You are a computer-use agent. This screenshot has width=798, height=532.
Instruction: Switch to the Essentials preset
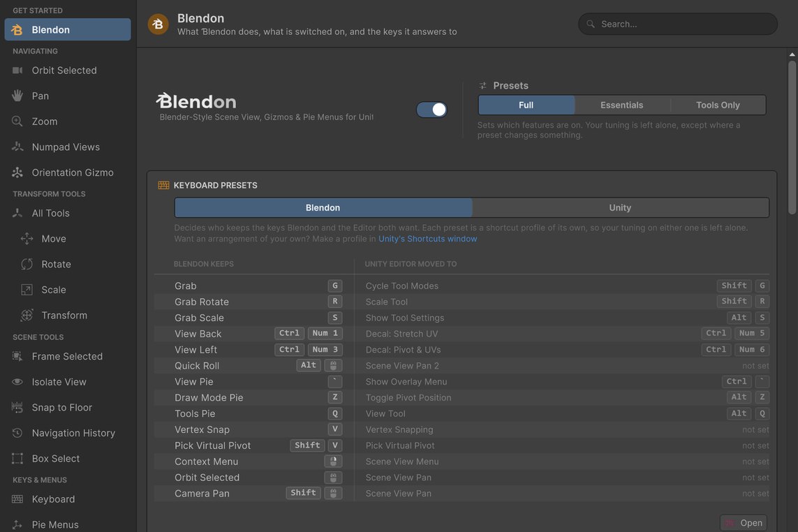pos(622,105)
